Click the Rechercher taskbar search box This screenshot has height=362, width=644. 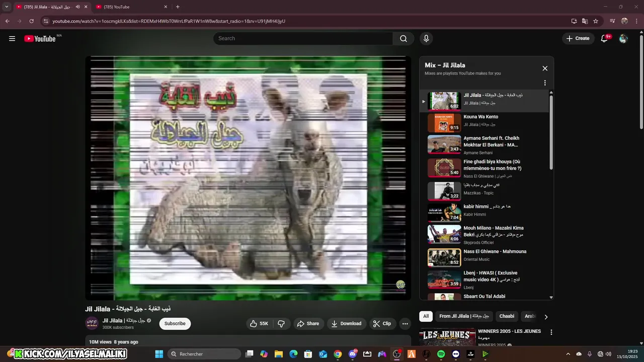204,354
